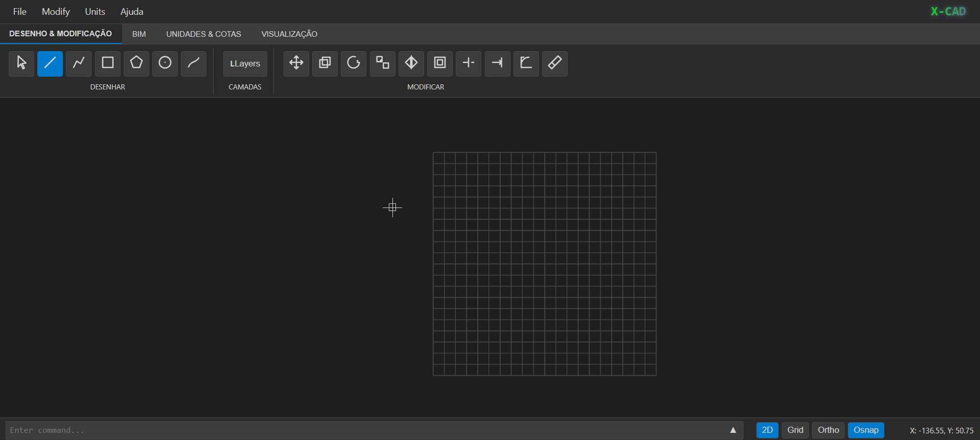980x440 pixels.
Task: Choose the Offset tool
Action: tap(440, 63)
